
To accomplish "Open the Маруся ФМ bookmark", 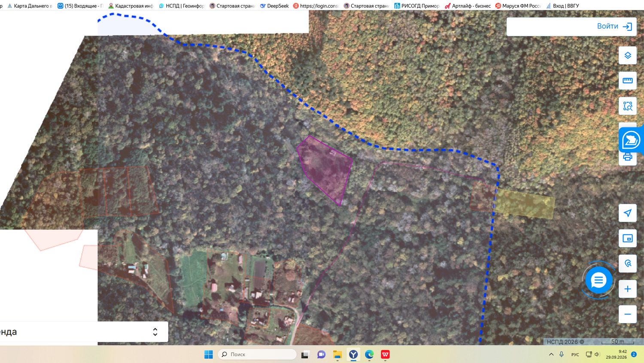I will click(x=518, y=6).
